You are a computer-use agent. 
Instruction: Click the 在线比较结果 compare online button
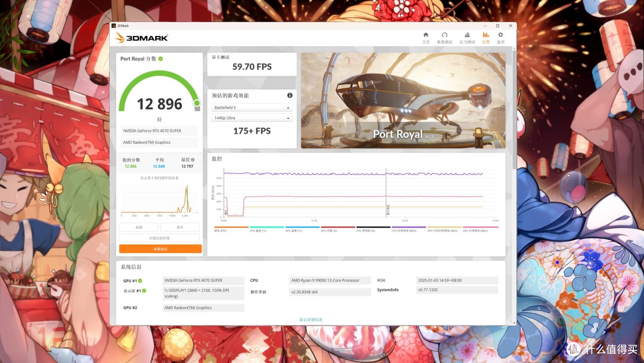(159, 238)
